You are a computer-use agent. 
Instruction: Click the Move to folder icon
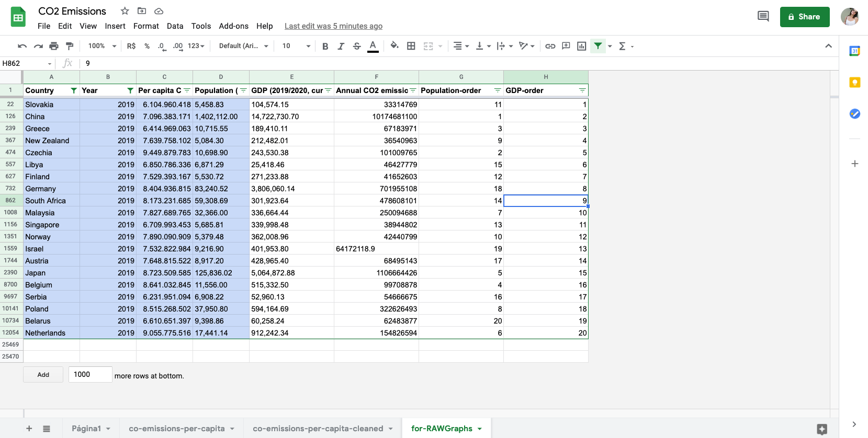tap(142, 11)
